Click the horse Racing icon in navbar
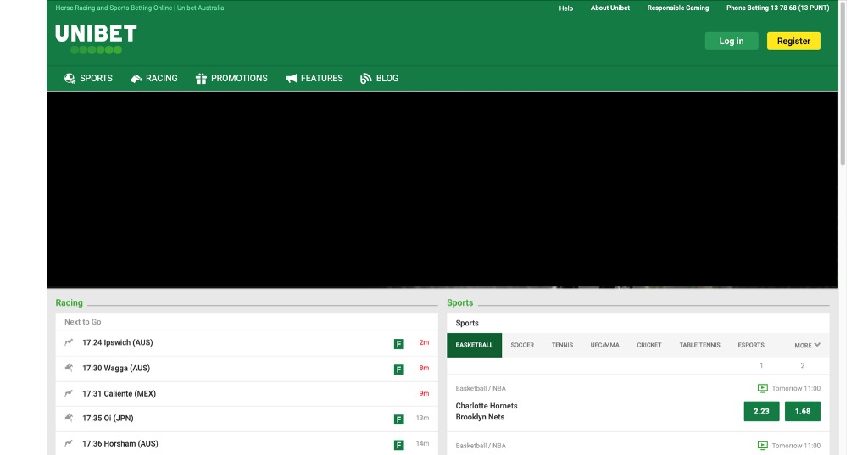Image resolution: width=868 pixels, height=455 pixels. tap(136, 78)
